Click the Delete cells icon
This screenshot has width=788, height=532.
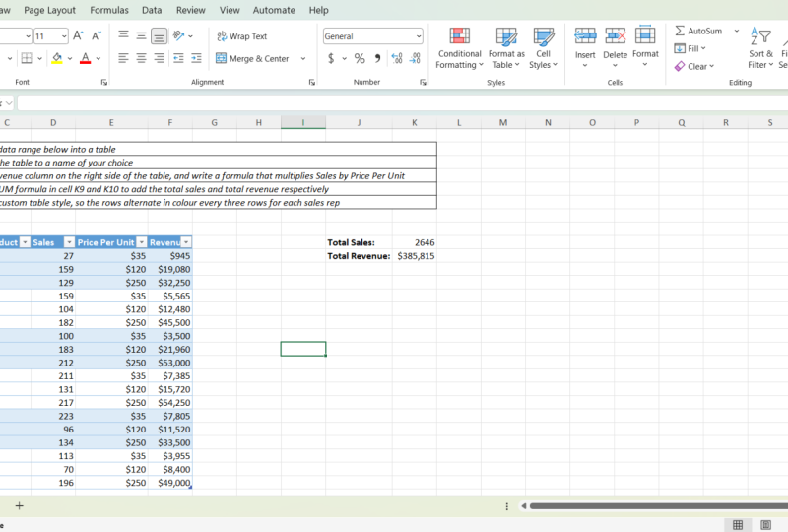(x=615, y=36)
